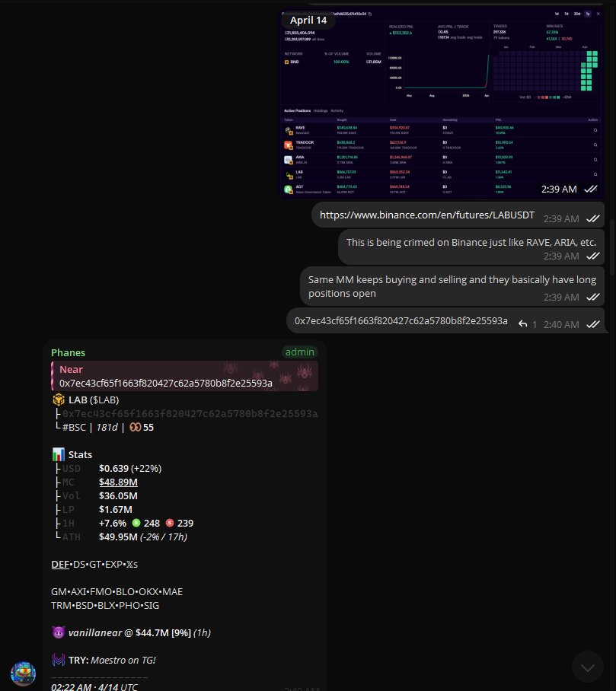Click the message "Same MM keeps buying and selling"

[452, 286]
